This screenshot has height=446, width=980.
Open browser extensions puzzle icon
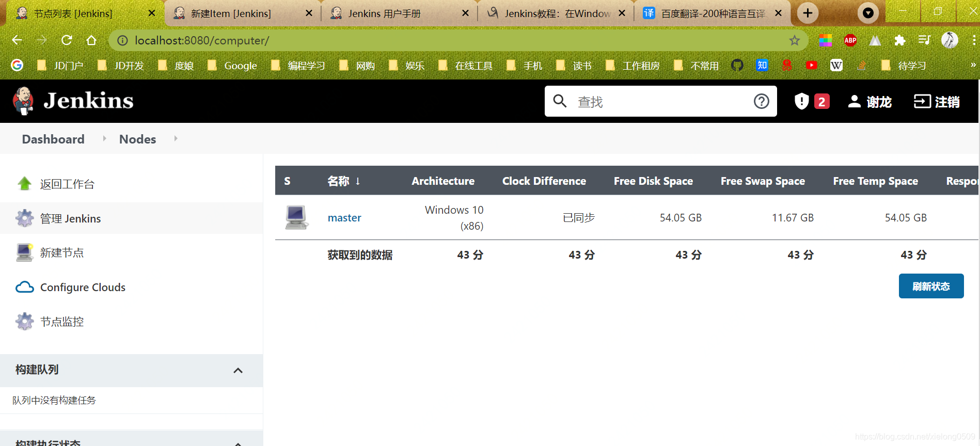coord(900,40)
